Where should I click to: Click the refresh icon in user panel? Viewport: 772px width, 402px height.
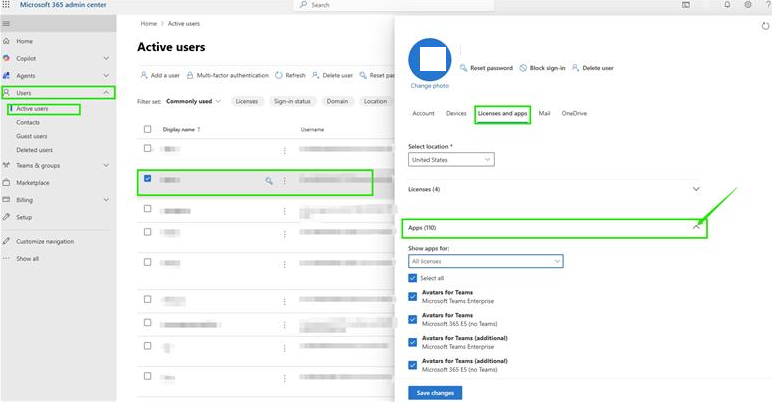click(x=765, y=26)
